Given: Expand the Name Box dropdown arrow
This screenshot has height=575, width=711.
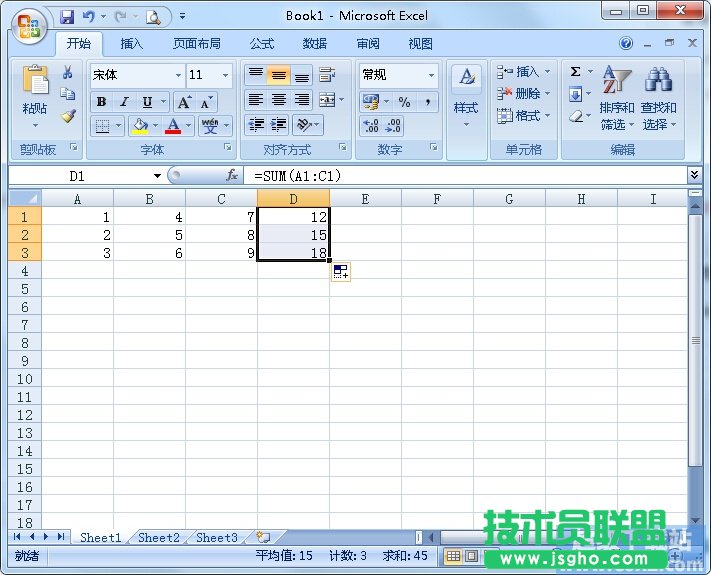Looking at the screenshot, I should click(x=156, y=175).
